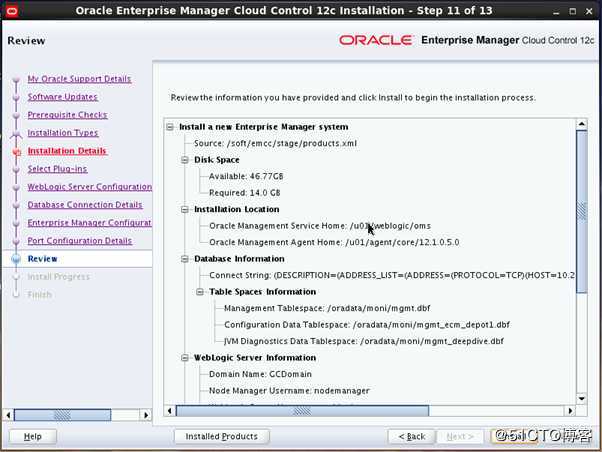Click the step list scroll left arrow
Screen dimensions: 602x452
[8, 415]
